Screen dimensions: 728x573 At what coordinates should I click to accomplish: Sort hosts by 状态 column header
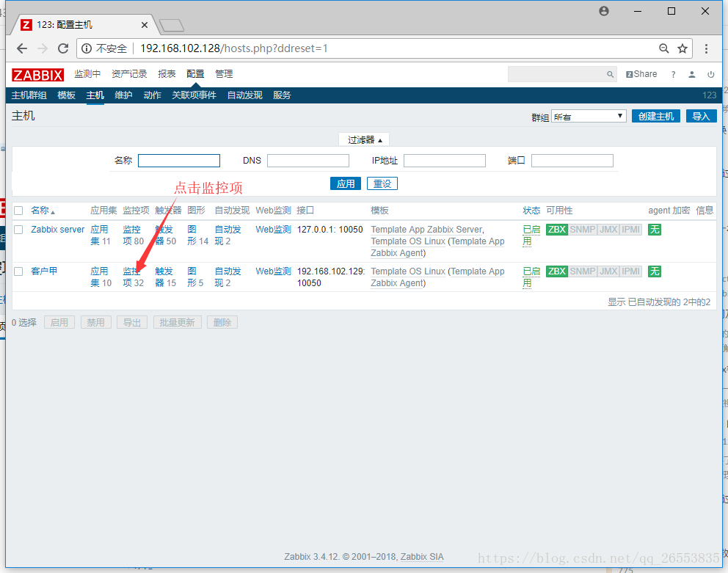tap(531, 211)
